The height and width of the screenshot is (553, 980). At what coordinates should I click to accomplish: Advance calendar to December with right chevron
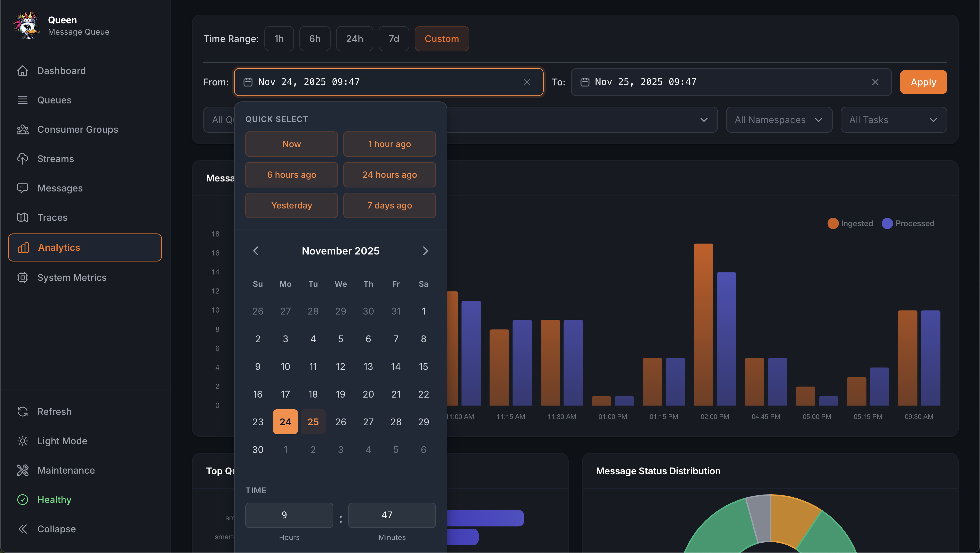tap(425, 250)
